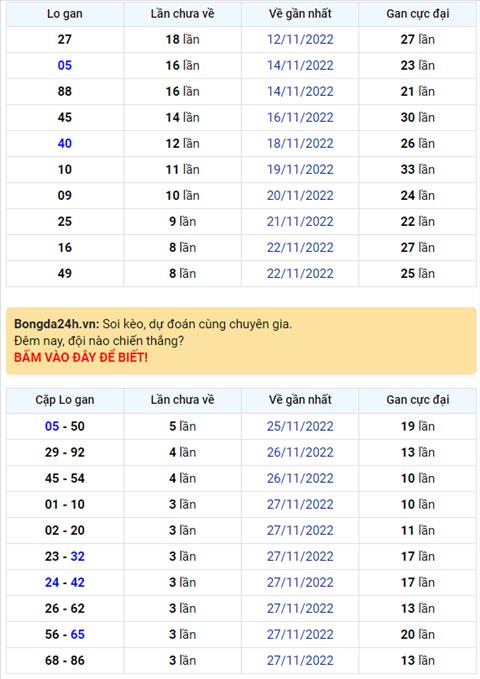Select the blue number 40 cell
Screen dimensions: 480x679
(x=65, y=143)
